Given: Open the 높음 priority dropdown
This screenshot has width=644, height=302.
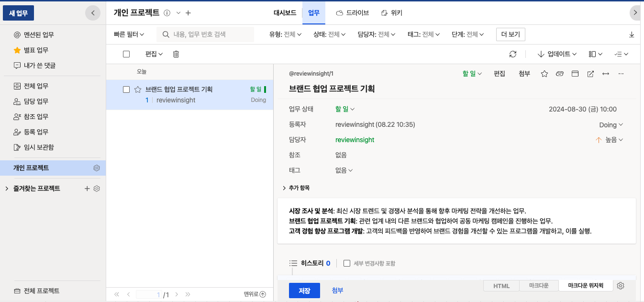Looking at the screenshot, I should 610,140.
